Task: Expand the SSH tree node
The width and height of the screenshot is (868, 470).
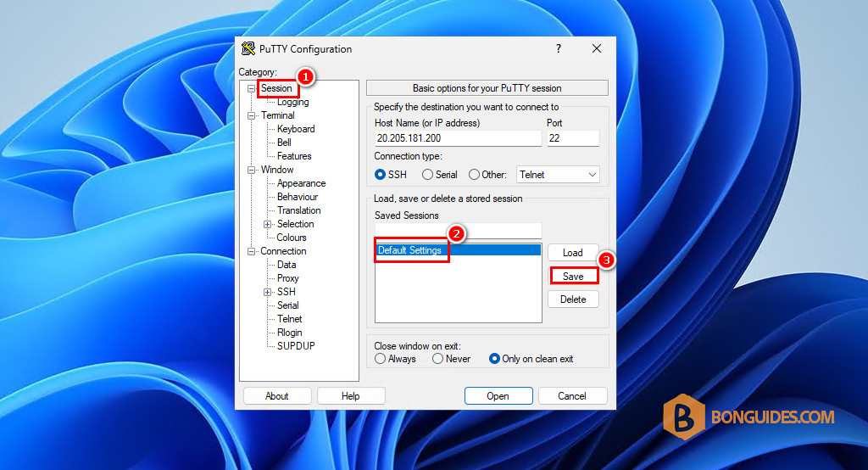Action: (x=267, y=292)
